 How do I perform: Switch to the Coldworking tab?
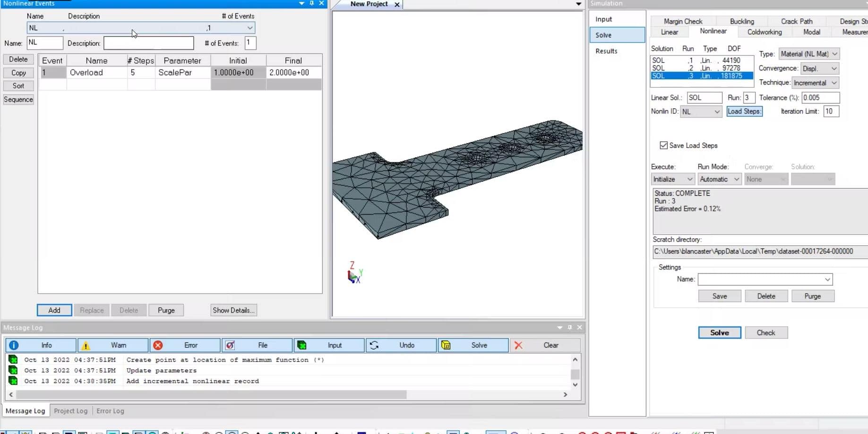pos(764,32)
